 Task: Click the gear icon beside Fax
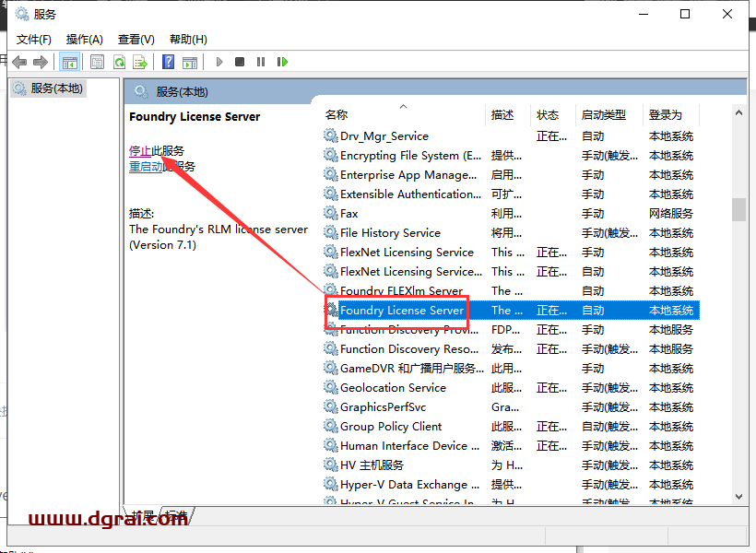point(330,213)
